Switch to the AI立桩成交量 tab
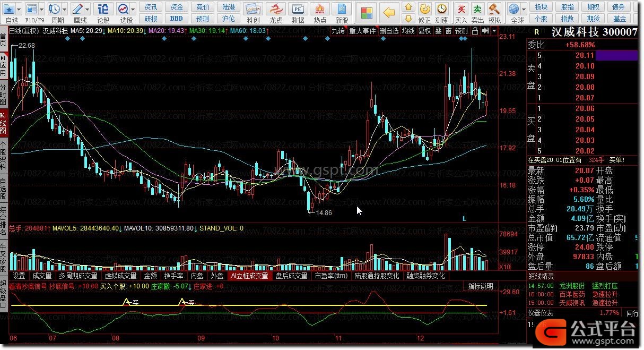This screenshot has height=350, width=644. 249,276
